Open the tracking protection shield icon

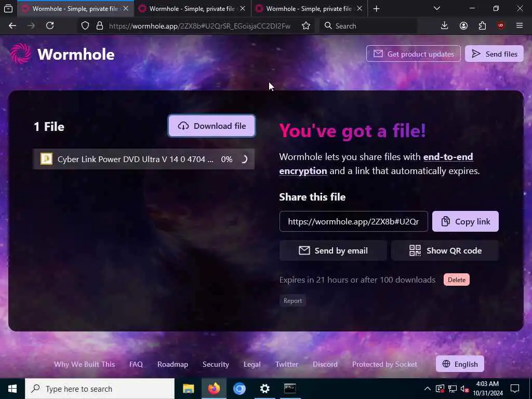(x=85, y=26)
